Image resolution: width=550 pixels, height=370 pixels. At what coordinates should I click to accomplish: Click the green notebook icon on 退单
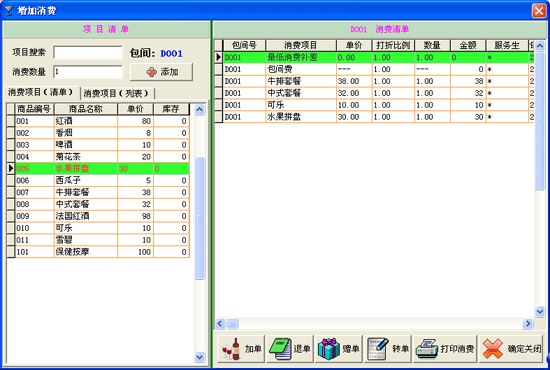click(x=280, y=349)
